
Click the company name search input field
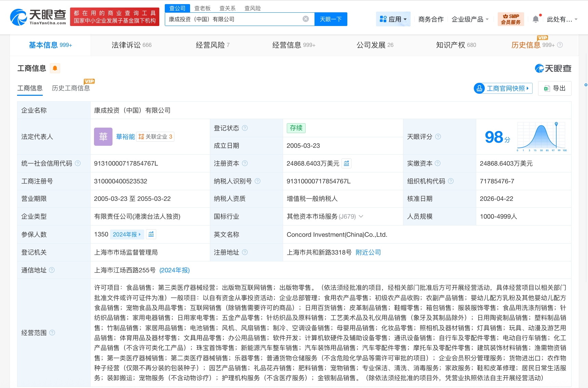tap(232, 19)
